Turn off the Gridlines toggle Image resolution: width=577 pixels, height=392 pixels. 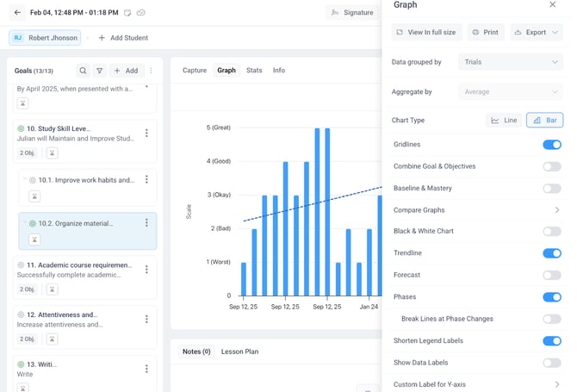tap(551, 145)
